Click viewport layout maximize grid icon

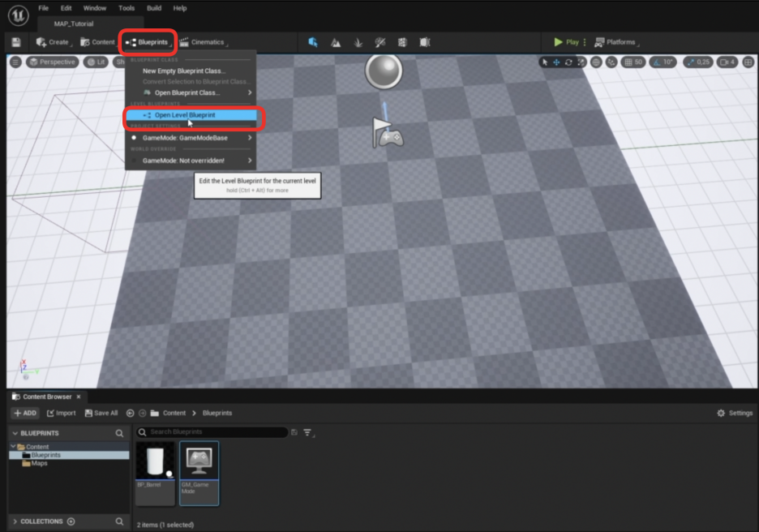(748, 62)
